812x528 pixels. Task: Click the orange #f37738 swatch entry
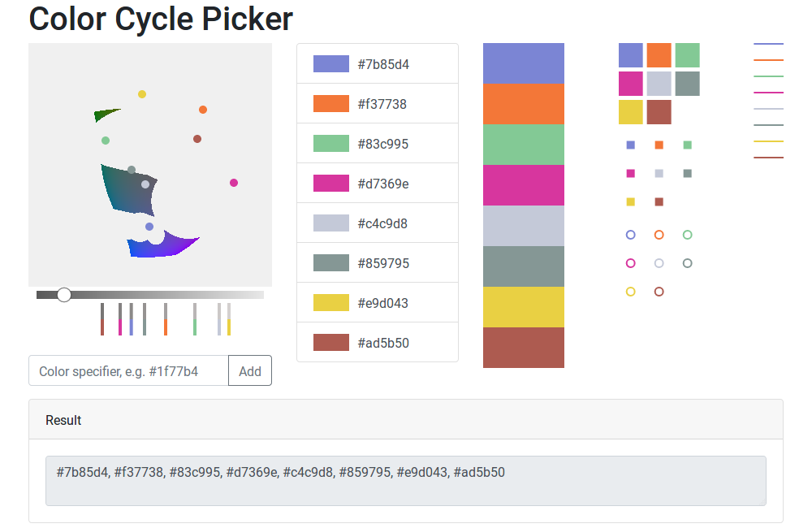pyautogui.click(x=378, y=103)
